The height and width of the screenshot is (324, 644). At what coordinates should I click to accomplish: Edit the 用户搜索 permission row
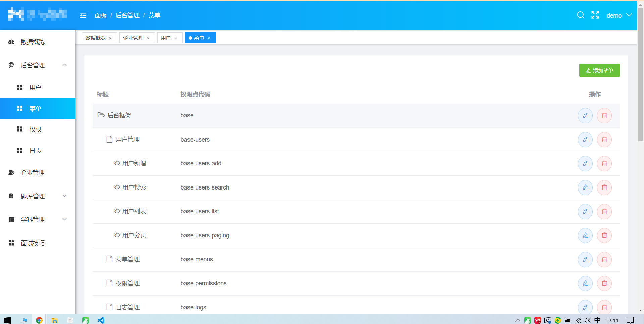(x=585, y=187)
